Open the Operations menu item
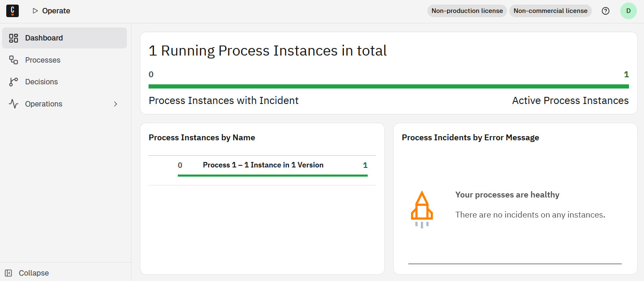The image size is (644, 281). [x=64, y=104]
